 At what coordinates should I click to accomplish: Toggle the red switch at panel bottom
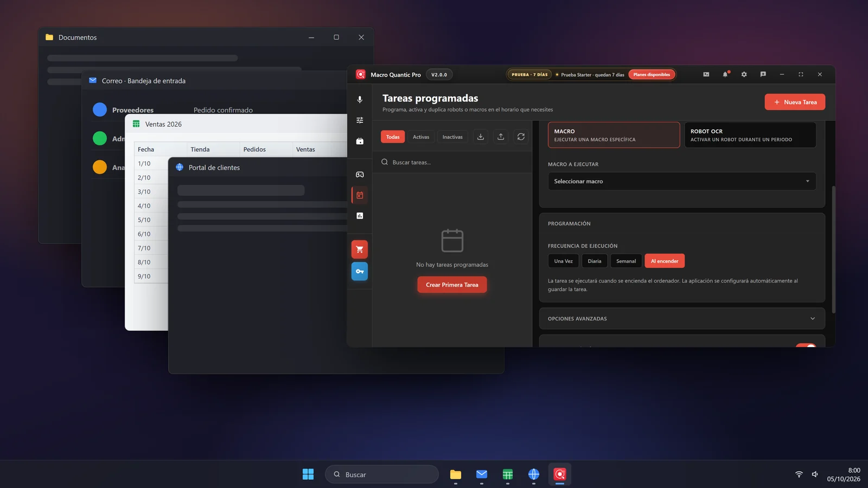coord(806,345)
